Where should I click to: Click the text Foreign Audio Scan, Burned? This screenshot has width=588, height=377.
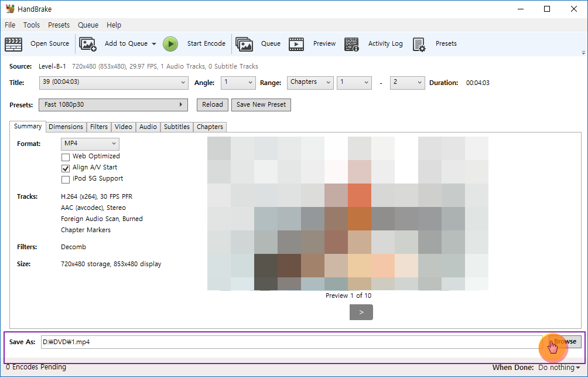coord(102,219)
